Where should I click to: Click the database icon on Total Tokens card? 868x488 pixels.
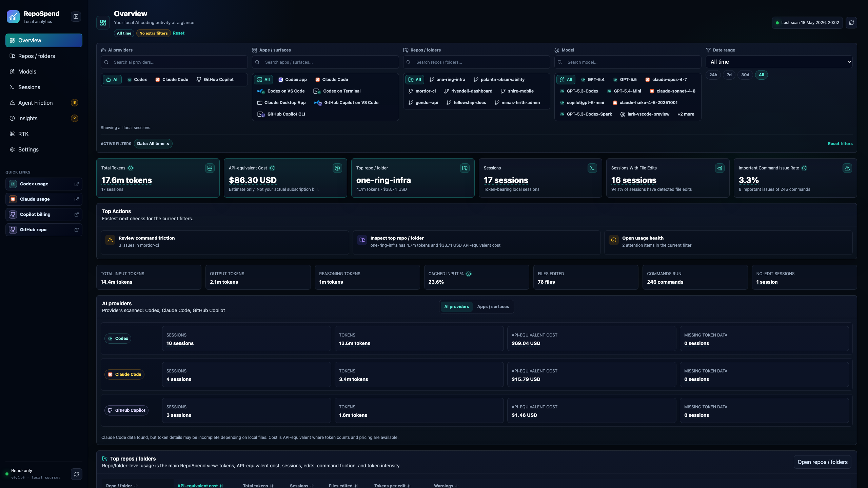[210, 168]
